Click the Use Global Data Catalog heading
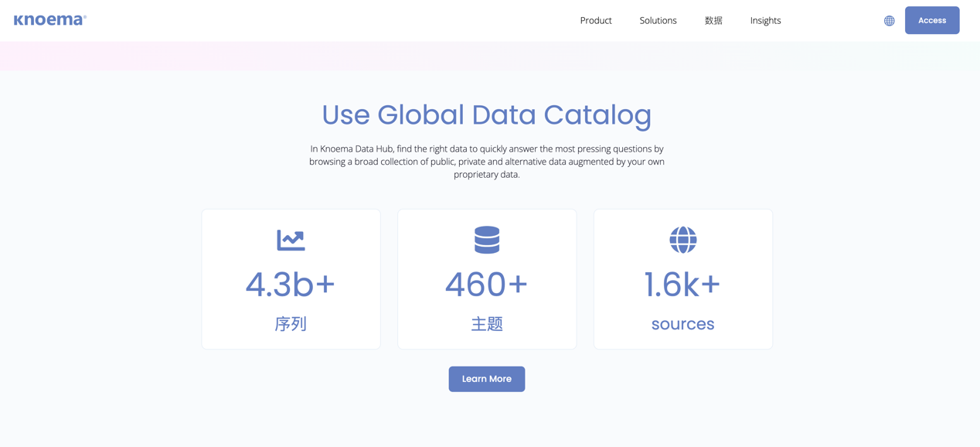980x447 pixels. coord(487,114)
